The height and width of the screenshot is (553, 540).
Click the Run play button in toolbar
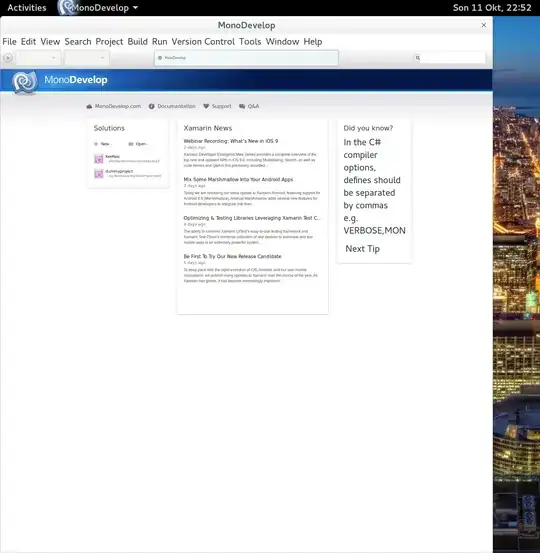pos(8,57)
